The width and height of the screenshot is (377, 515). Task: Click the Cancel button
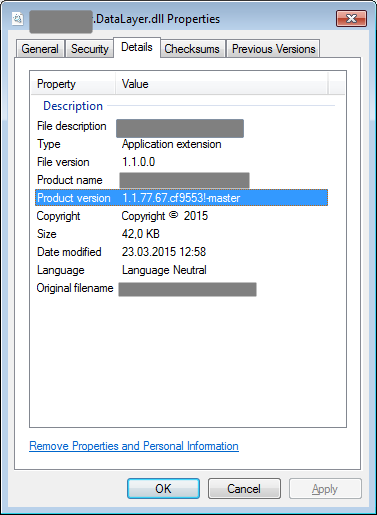pos(244,489)
